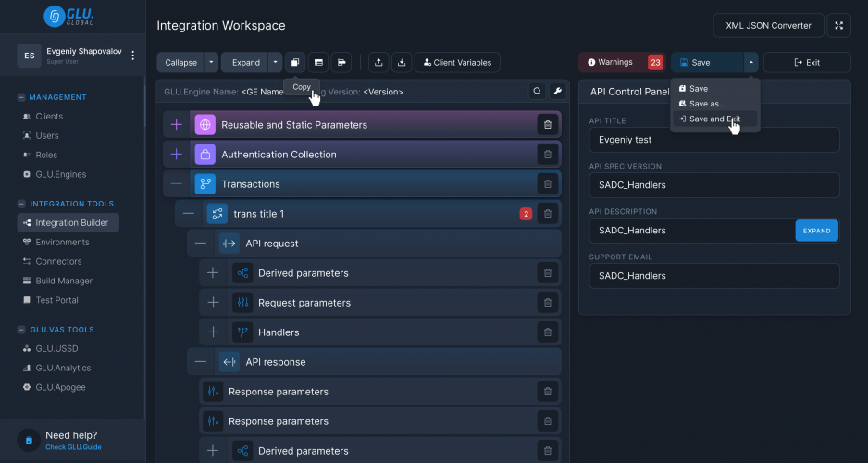The height and width of the screenshot is (463, 868).
Task: Open the Callapse dropdown arrow
Action: pyautogui.click(x=211, y=63)
